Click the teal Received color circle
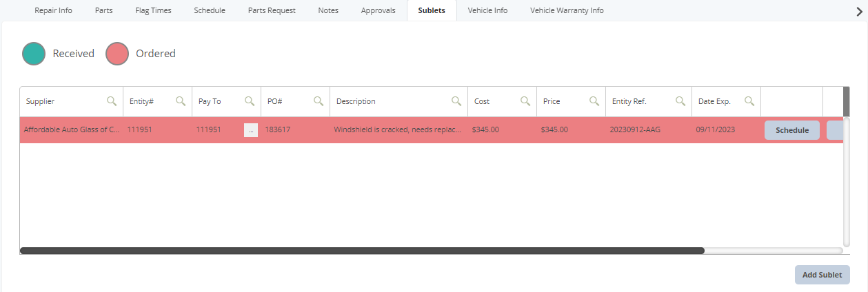This screenshot has height=292, width=868. (x=34, y=54)
